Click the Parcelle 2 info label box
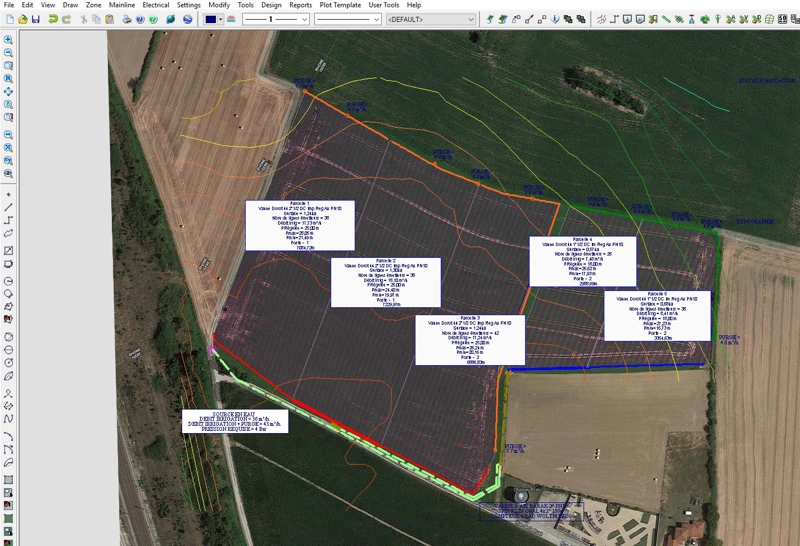 tap(385, 282)
